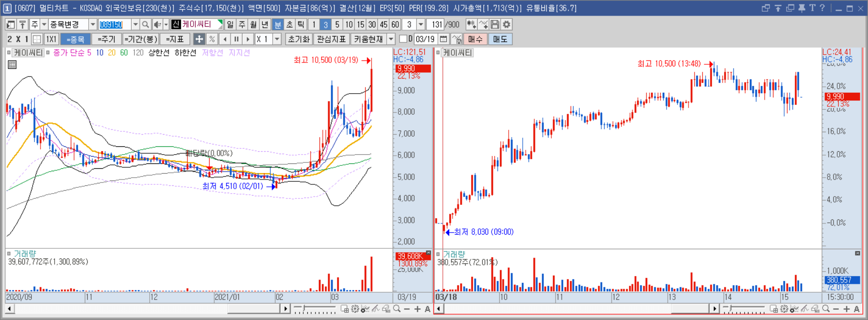
Task: Click the stock search magnifier icon
Action: pyautogui.click(x=145, y=24)
